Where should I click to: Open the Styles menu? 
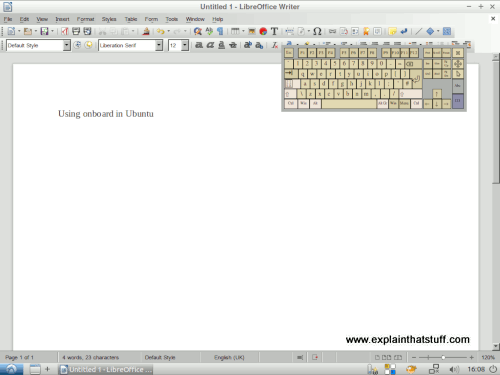point(109,19)
